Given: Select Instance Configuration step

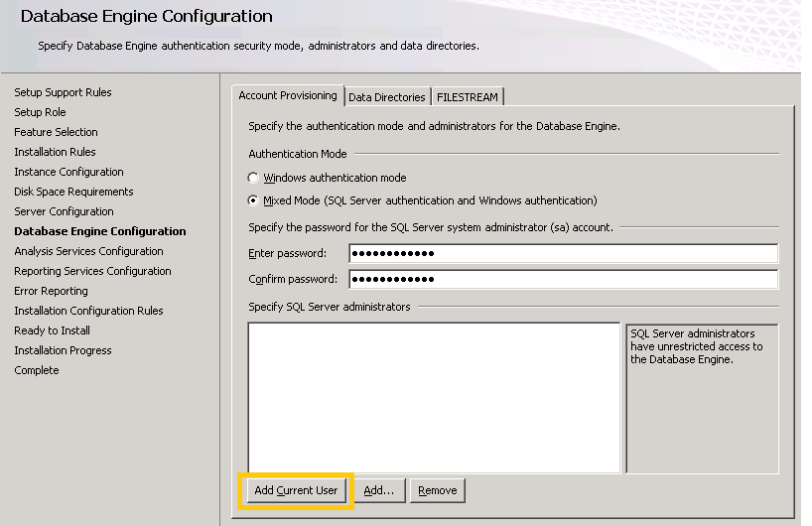Looking at the screenshot, I should [x=68, y=172].
